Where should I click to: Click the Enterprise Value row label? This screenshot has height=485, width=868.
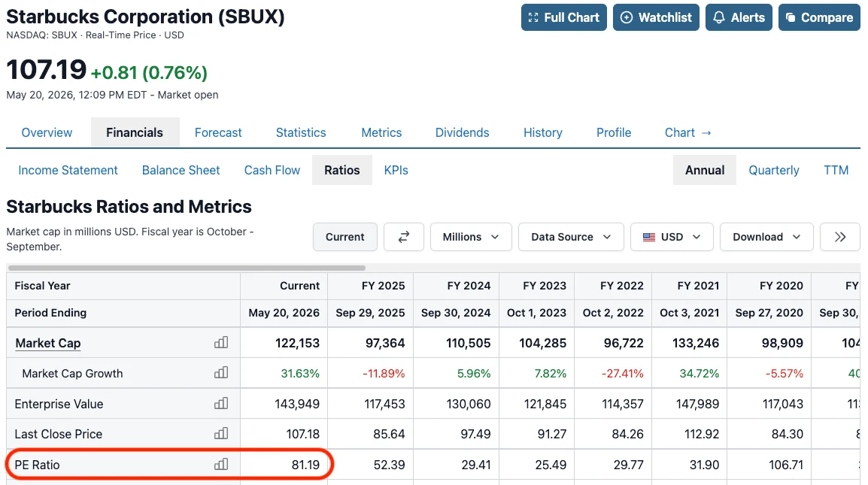click(59, 405)
